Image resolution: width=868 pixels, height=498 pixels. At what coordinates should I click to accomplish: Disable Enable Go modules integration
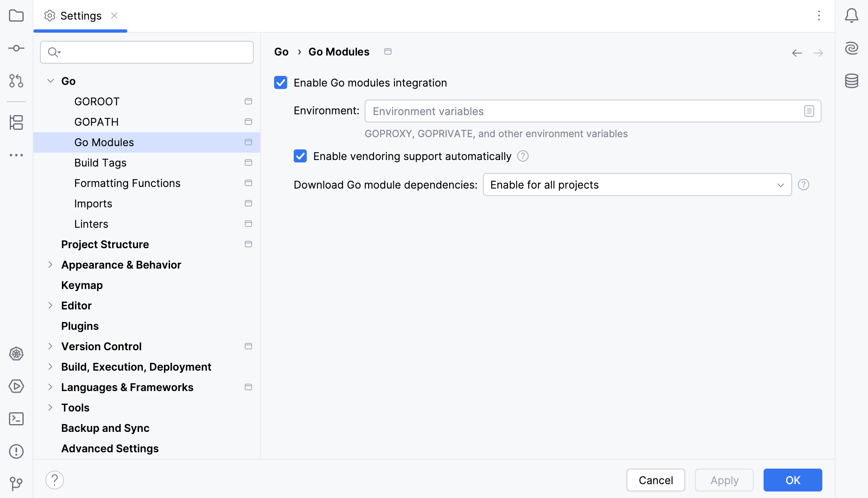tap(281, 82)
